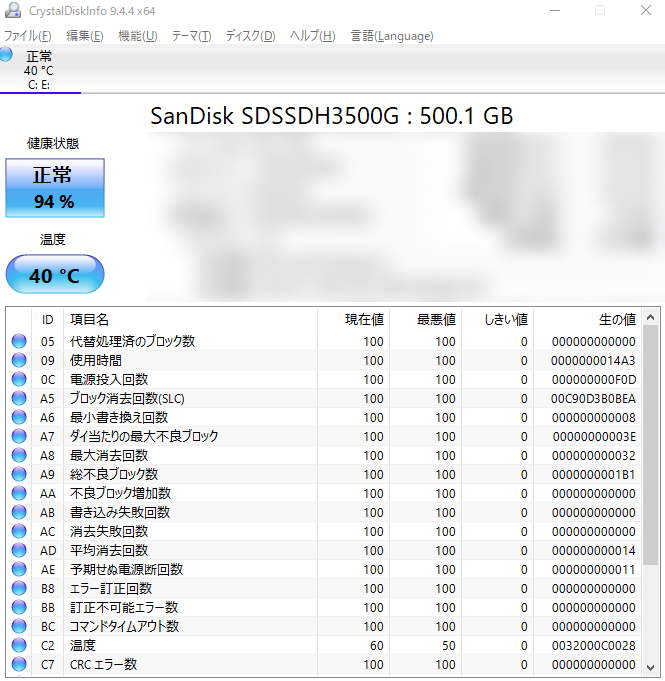Click the 最悪値 column header

[x=426, y=320]
